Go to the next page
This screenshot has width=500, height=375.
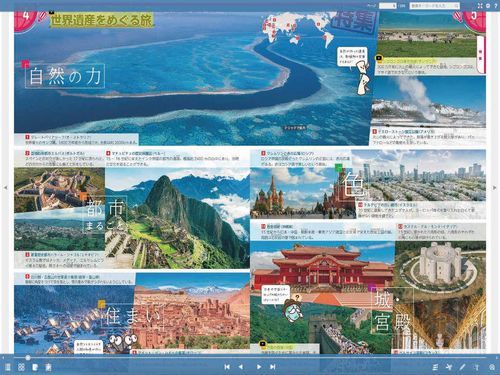259,367
